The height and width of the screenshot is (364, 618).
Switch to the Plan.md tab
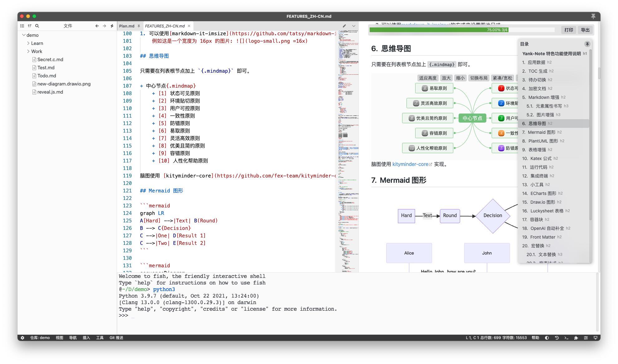tap(127, 26)
